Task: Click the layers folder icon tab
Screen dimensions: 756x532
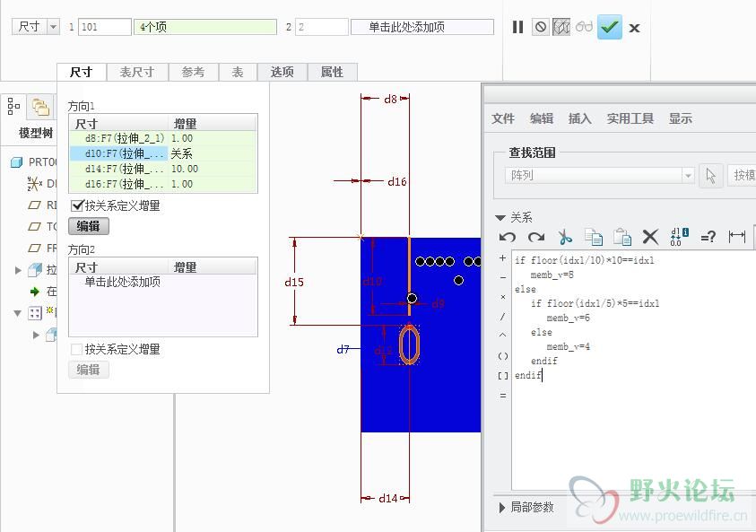Action: pyautogui.click(x=40, y=107)
